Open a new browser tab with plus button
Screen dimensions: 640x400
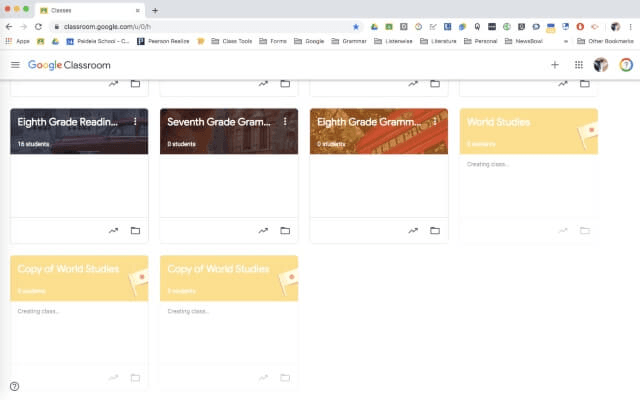click(155, 11)
